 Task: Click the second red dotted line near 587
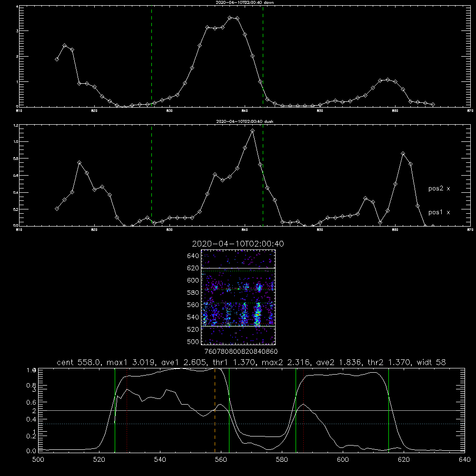point(304,410)
